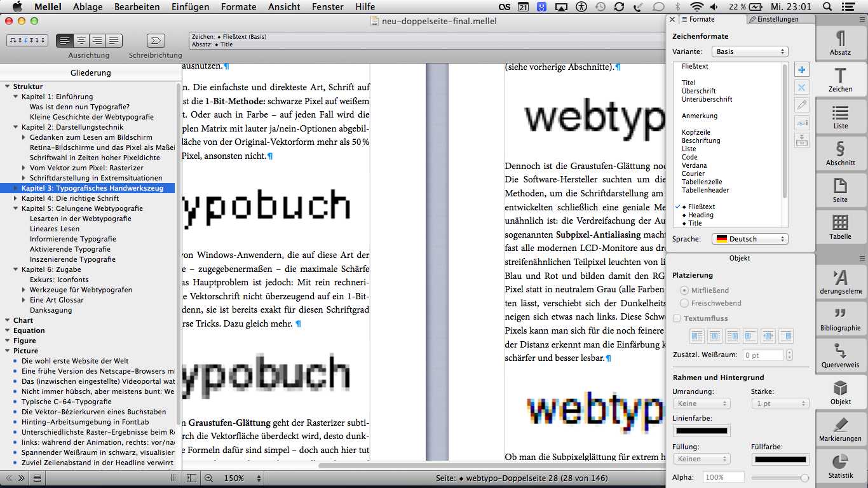
Task: Open the Formate menu in menu bar
Action: [238, 7]
